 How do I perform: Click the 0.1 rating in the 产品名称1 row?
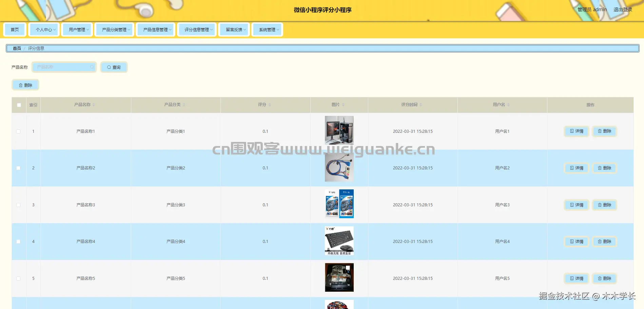click(x=265, y=131)
